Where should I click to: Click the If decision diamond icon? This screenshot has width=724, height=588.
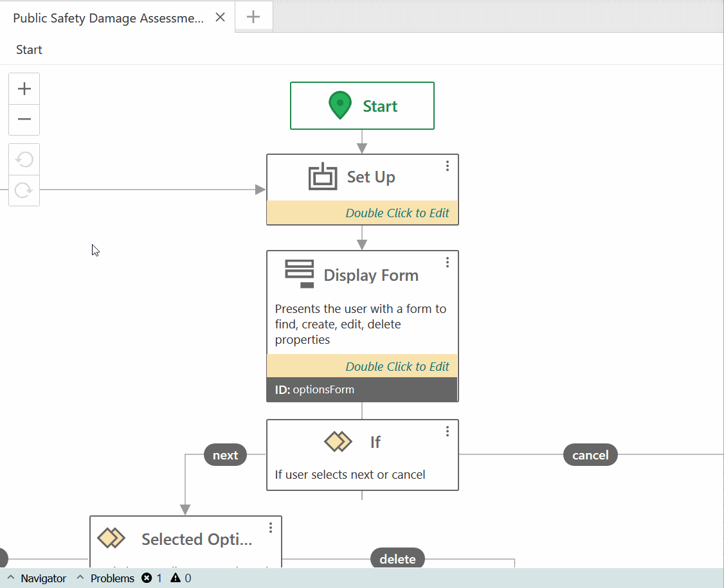(338, 442)
